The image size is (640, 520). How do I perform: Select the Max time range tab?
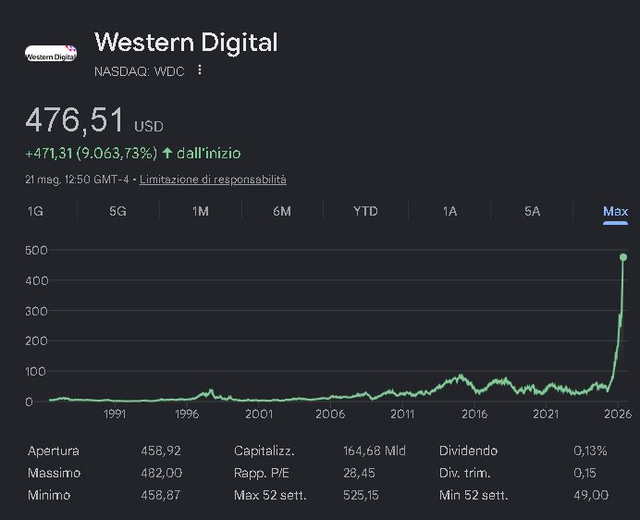coord(616,211)
